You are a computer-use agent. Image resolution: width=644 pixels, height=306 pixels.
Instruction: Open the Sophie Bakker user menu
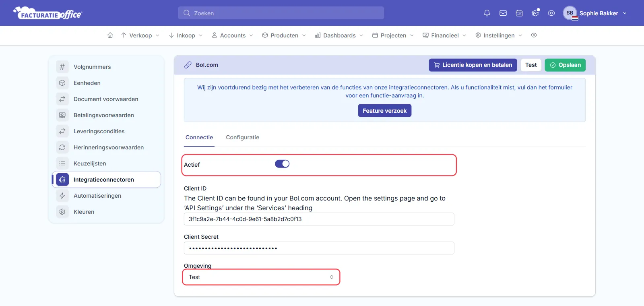pyautogui.click(x=595, y=13)
